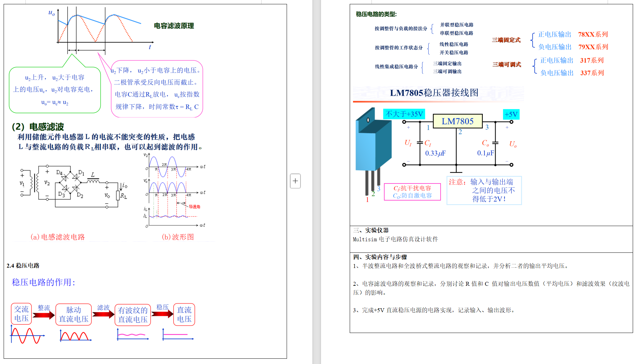
Task: Click the red 滤波 arrow icon
Action: point(103,314)
